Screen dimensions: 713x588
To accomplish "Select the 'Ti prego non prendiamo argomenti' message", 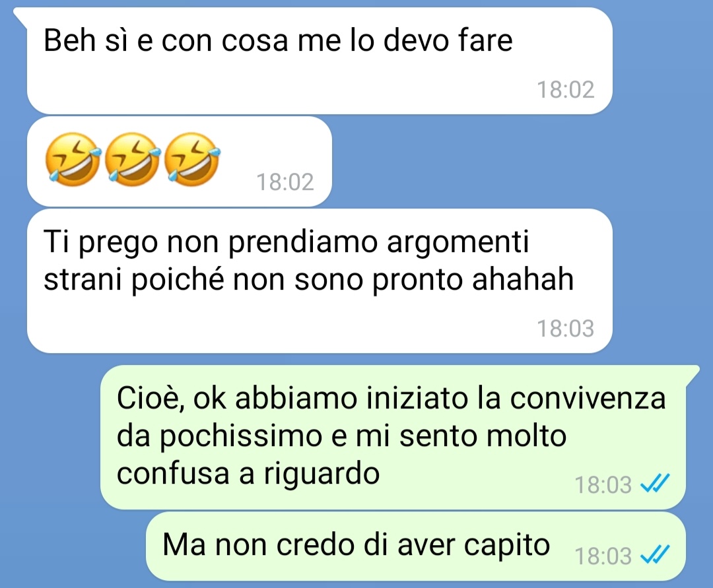I will coord(320,280).
